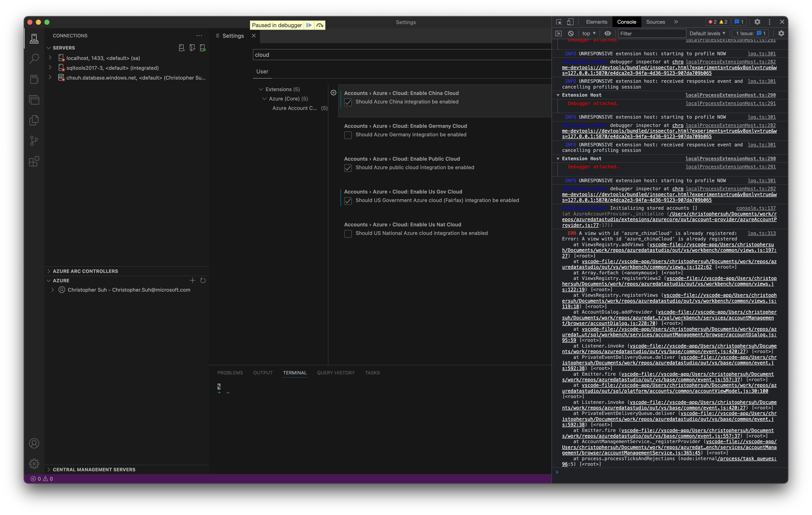Open the top JavaScript context dropdown
Image resolution: width=812 pixels, height=515 pixels.
(x=589, y=33)
